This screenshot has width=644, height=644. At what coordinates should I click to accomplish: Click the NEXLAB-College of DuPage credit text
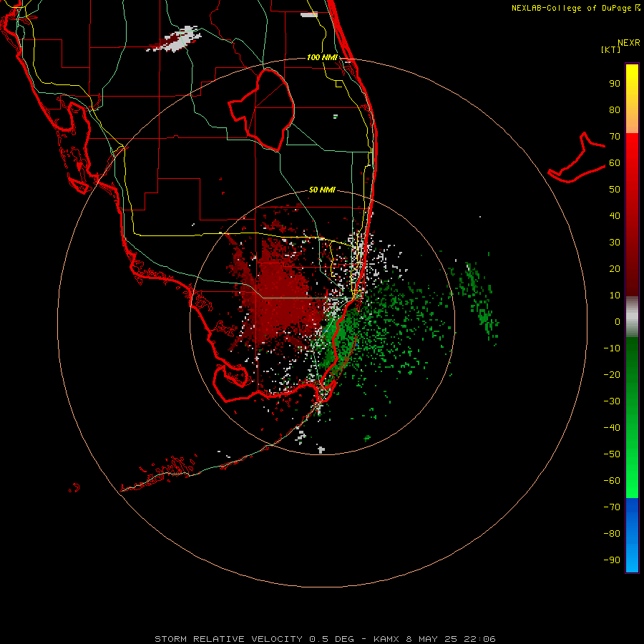(576, 8)
